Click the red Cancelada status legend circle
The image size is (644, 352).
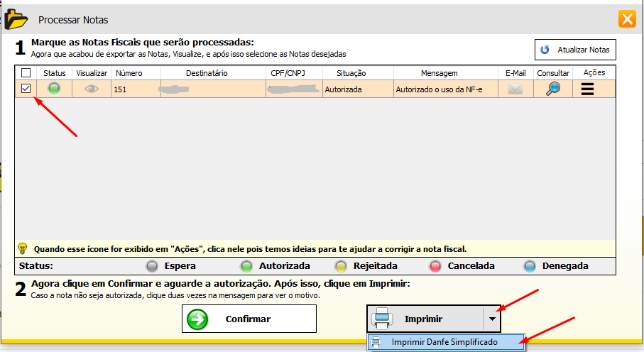435,266
